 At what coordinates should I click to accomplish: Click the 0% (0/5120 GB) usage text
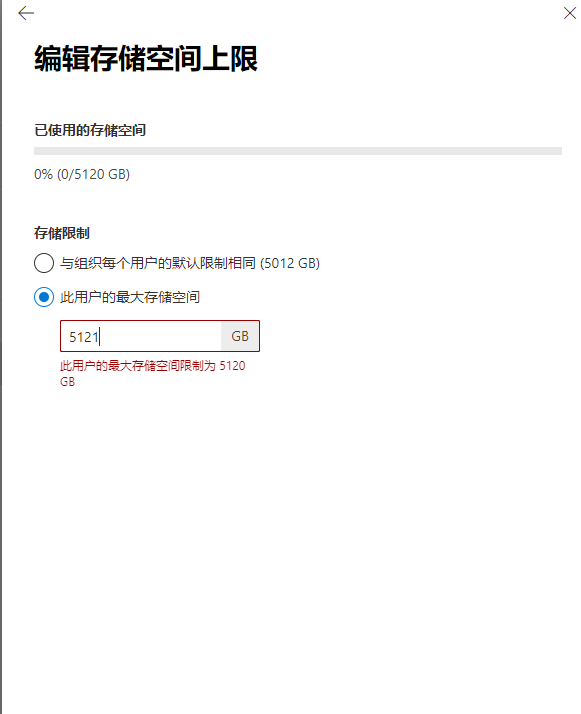pos(82,174)
